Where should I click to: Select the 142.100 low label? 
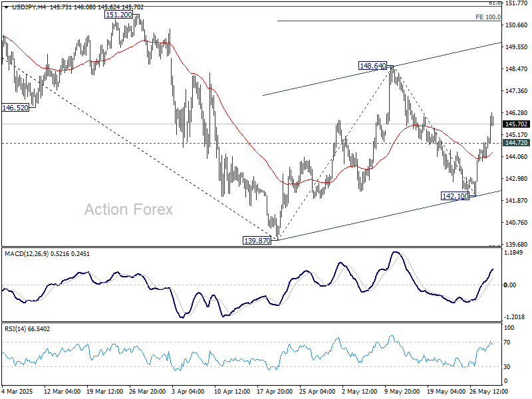point(455,196)
